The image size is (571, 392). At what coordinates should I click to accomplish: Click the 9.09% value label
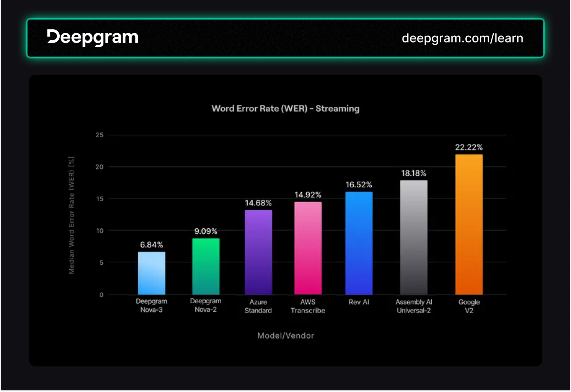[x=206, y=231]
